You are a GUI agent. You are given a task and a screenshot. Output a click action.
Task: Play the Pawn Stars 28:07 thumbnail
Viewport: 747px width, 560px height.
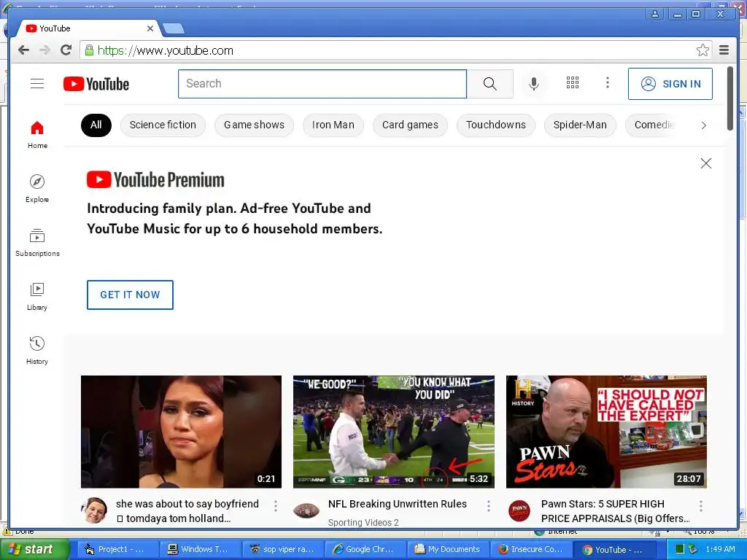[x=606, y=432]
